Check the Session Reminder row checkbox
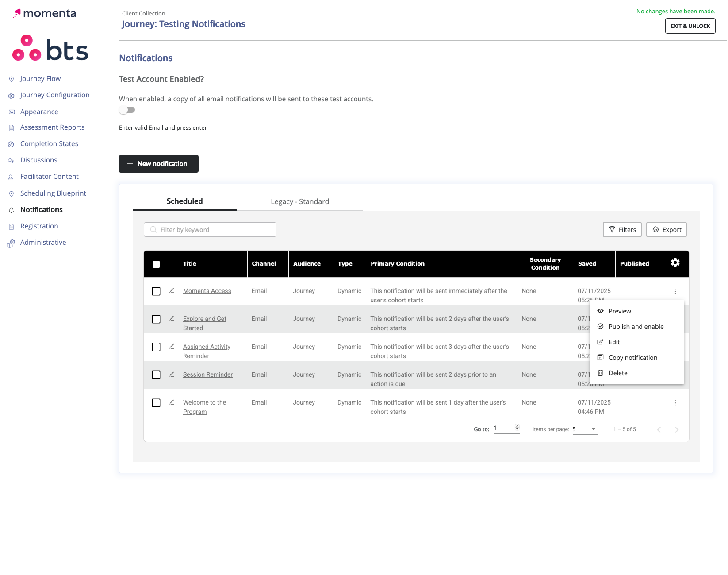This screenshot has height=575, width=728. tap(156, 375)
